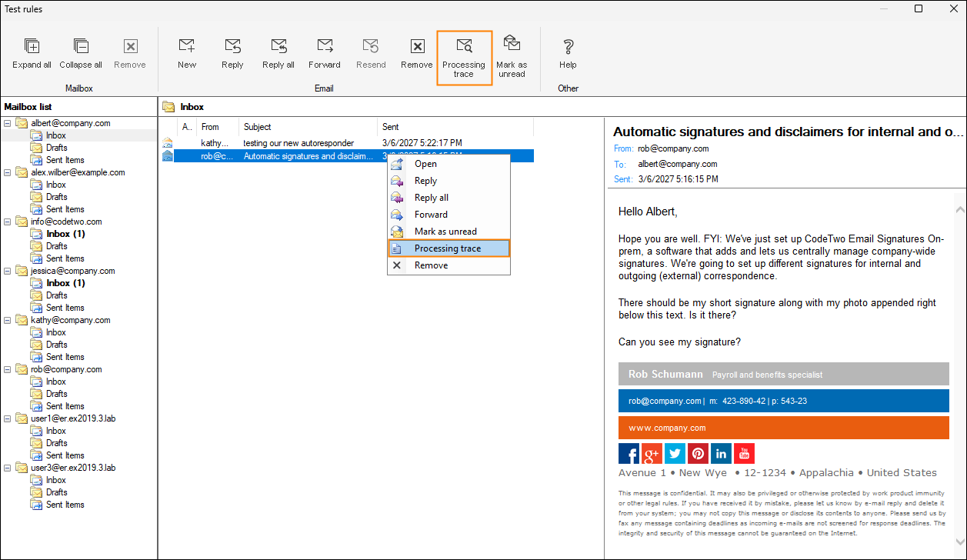Screen dimensions: 967x560
Task: Collapse the albert@company.com mailbox node
Action: coord(8,123)
